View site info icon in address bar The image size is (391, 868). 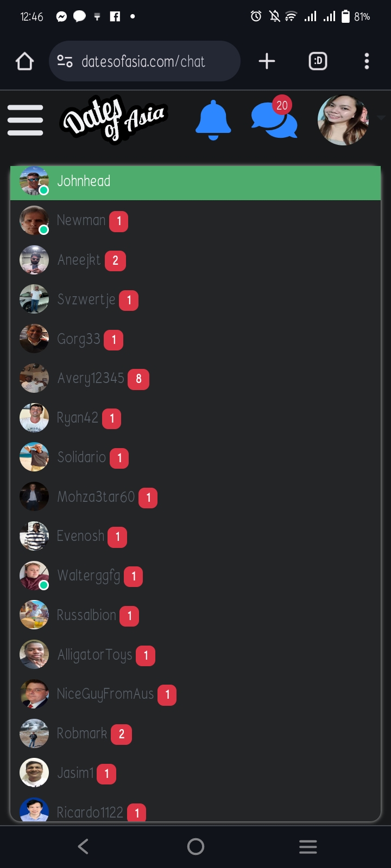[x=65, y=61]
